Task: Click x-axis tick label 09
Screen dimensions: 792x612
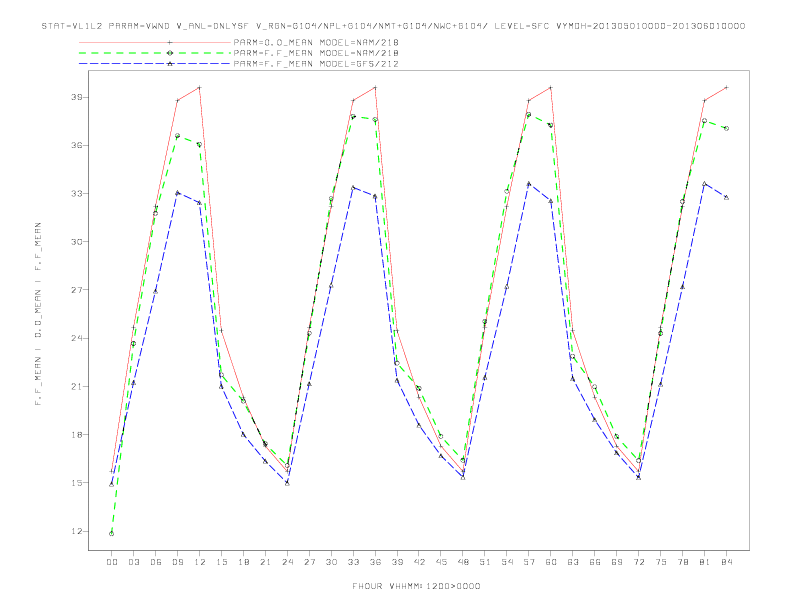Action: (178, 562)
